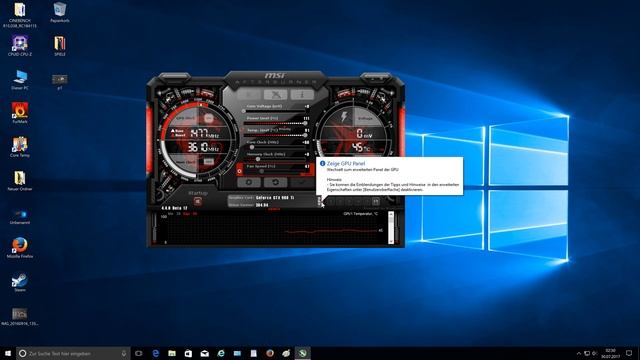
Task: Toggle apply overclocking at Startup button
Action: (x=198, y=201)
